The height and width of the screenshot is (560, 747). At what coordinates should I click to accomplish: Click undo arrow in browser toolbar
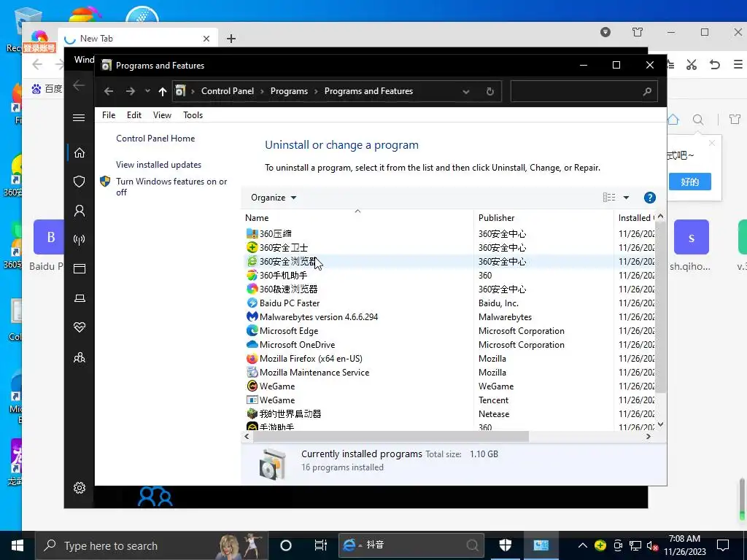point(715,65)
